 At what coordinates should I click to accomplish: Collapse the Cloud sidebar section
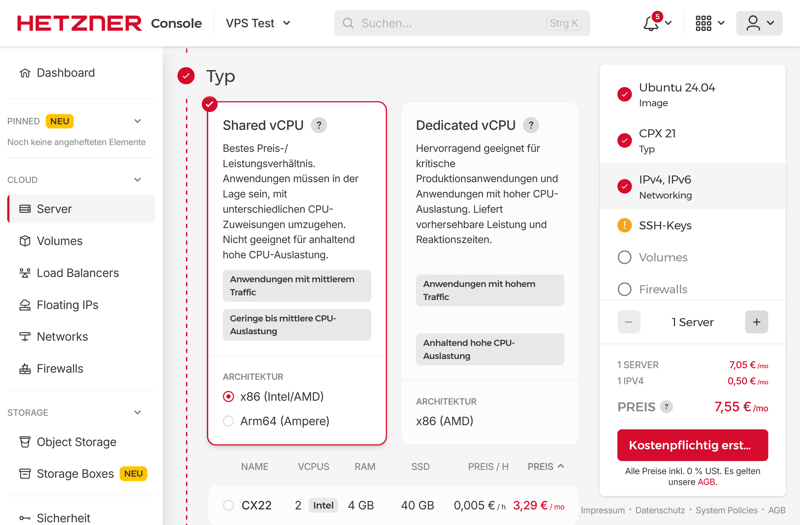[138, 180]
